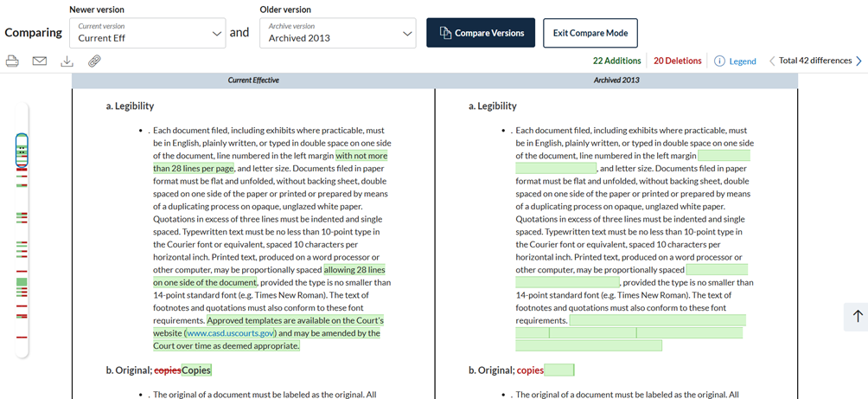The image size is (868, 399).
Task: Click the circled viewport marker in overview bar
Action: point(22,150)
